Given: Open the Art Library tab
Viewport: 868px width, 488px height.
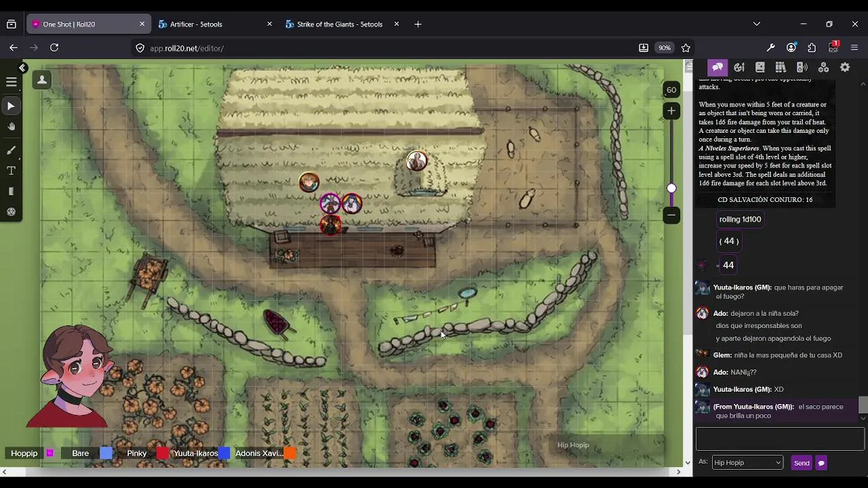Looking at the screenshot, I should pos(739,67).
